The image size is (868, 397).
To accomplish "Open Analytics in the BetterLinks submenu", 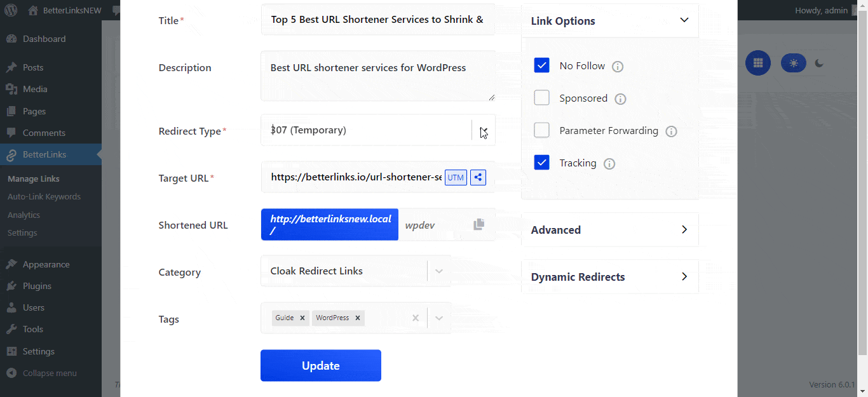I will 24,215.
